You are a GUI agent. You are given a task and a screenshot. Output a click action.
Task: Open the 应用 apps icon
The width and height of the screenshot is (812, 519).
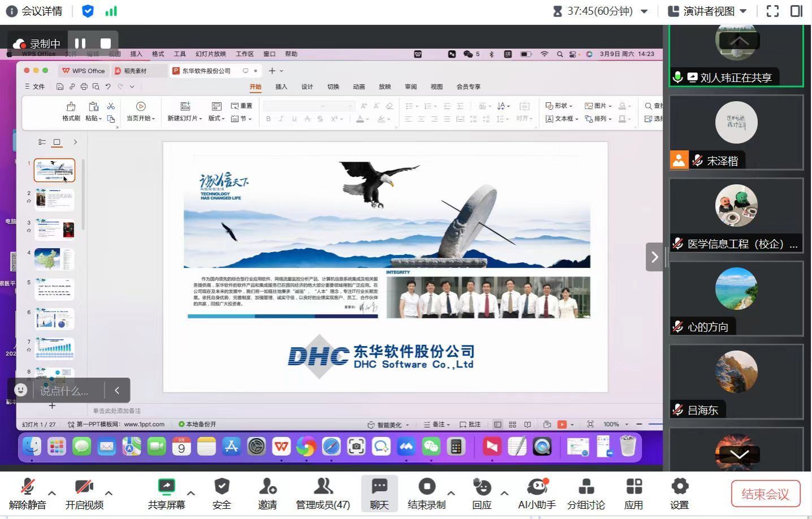(633, 487)
